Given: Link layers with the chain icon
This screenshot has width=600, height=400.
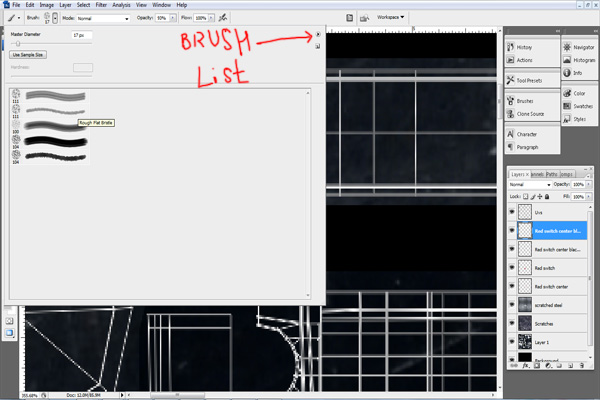Looking at the screenshot, I should click(x=514, y=366).
